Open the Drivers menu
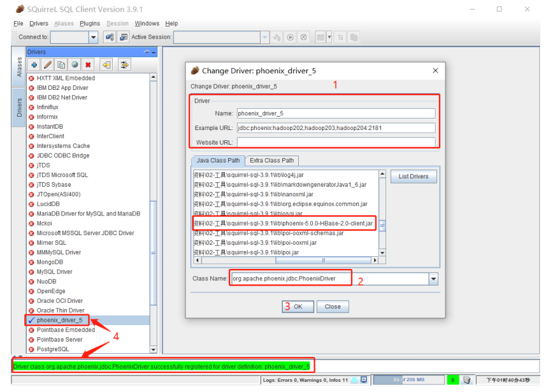Screen dimensions: 548x392 click(x=39, y=24)
